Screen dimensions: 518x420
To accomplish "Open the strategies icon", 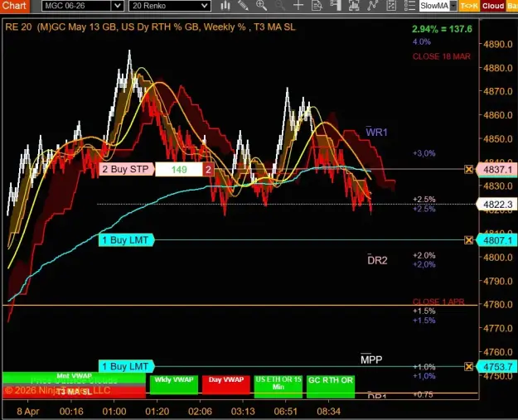I will [391, 6].
